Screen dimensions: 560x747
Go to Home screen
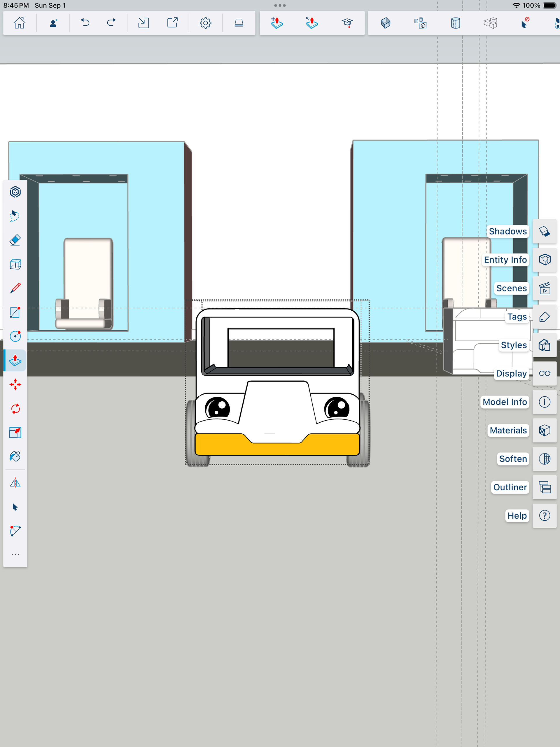pyautogui.click(x=20, y=23)
